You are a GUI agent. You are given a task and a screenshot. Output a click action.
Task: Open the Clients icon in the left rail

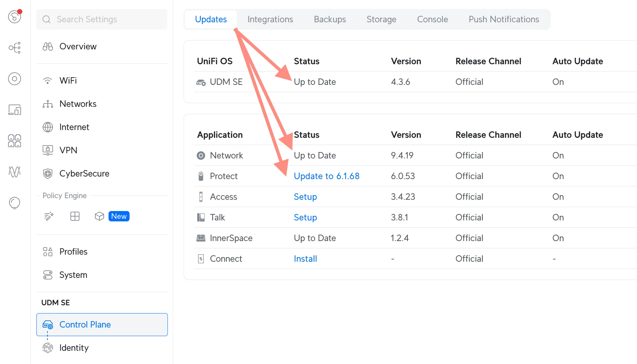pyautogui.click(x=14, y=141)
